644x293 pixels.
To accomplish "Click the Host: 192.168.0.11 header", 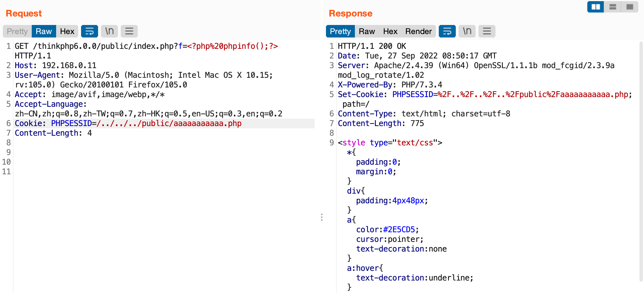I will click(56, 65).
